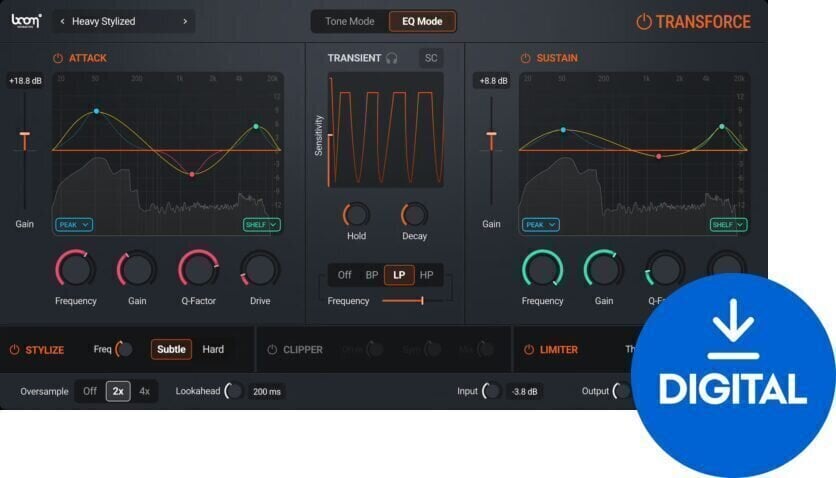Viewport: 836px width, 478px height.
Task: Click the green shelf node in Attack EQ
Action: (256, 126)
